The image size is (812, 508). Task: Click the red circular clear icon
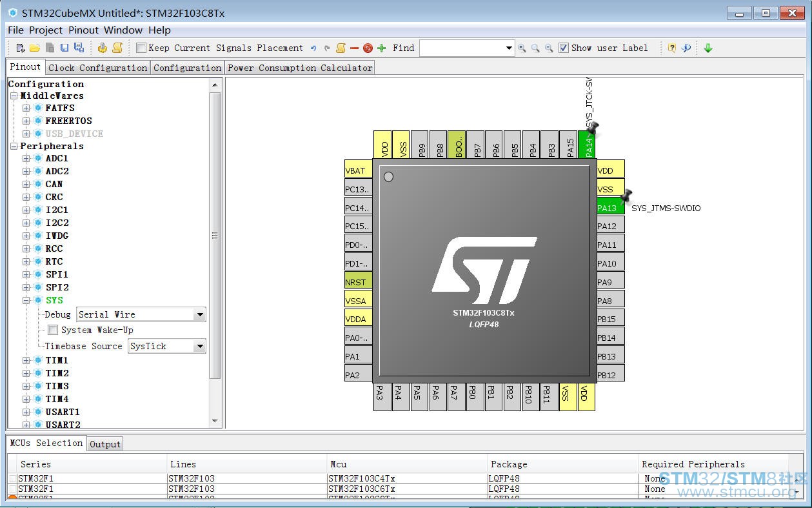pyautogui.click(x=368, y=48)
